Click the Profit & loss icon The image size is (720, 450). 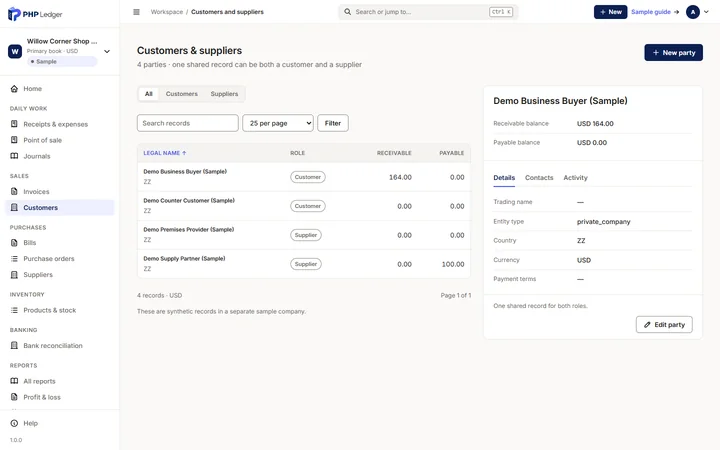14,397
